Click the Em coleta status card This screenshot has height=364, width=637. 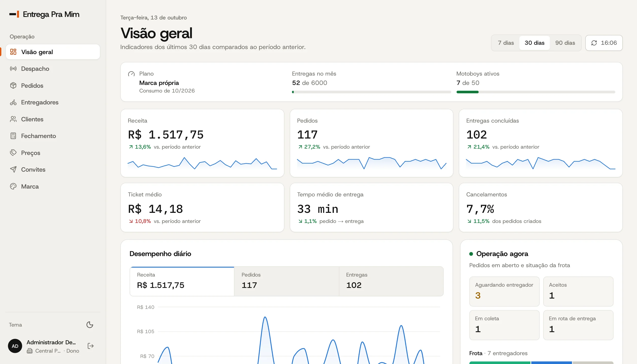[504, 325]
